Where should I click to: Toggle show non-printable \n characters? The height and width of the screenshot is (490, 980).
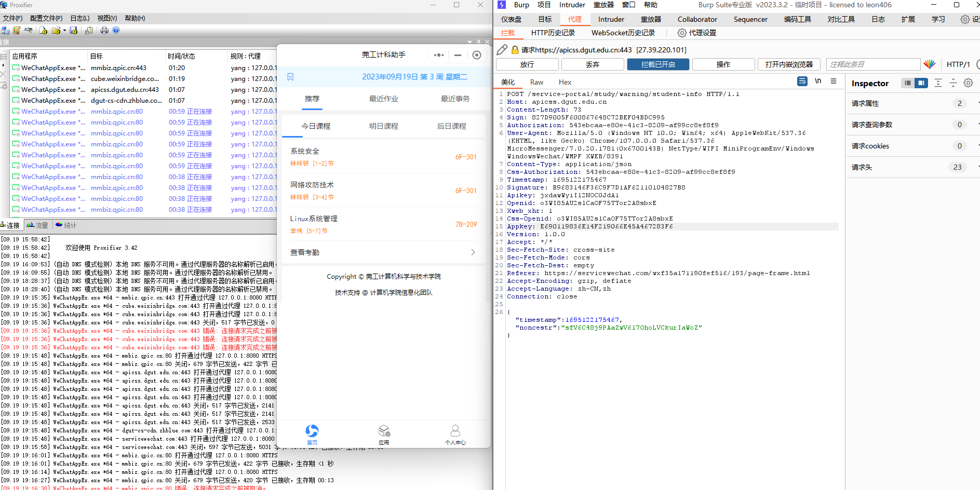pos(818,81)
